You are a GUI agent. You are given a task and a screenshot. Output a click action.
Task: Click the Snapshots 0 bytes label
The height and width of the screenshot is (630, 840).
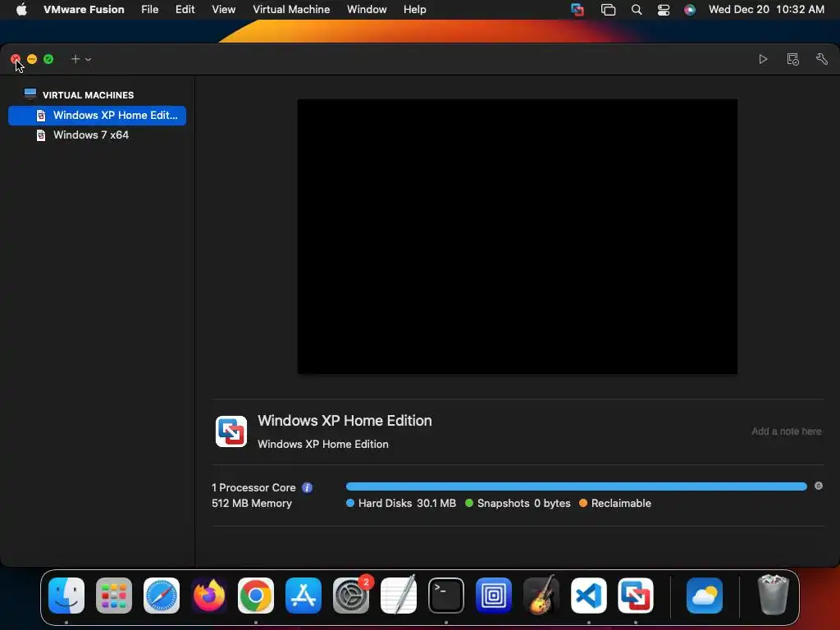pos(523,503)
